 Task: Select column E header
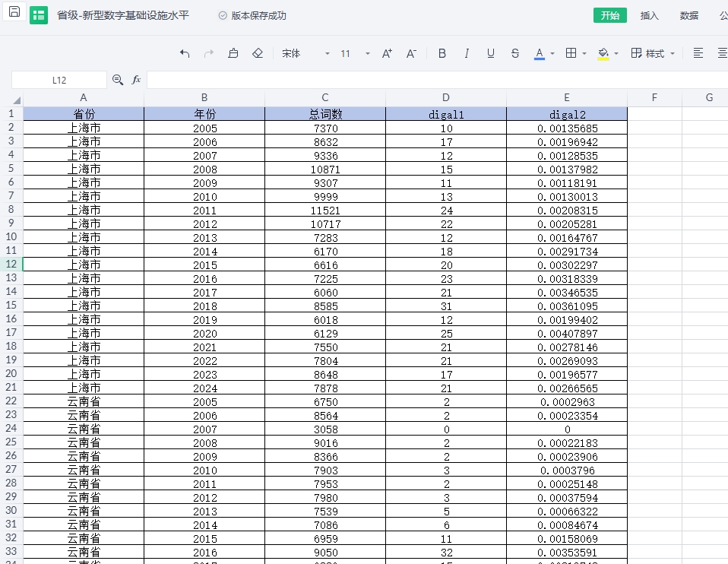click(567, 97)
